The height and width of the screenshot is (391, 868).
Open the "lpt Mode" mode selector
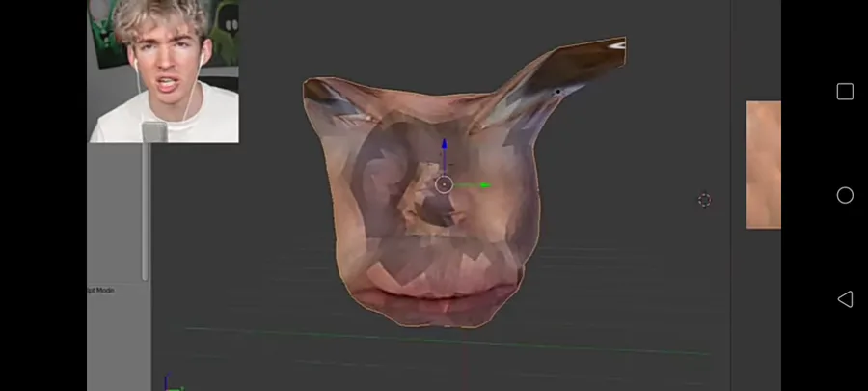[x=100, y=291]
